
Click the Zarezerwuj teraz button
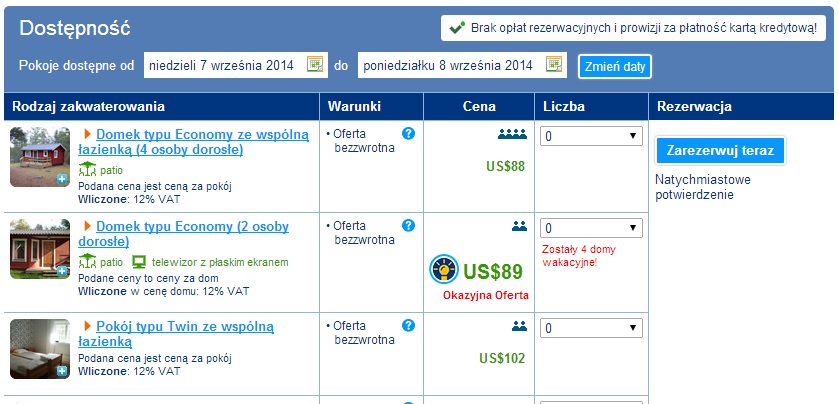pos(720,150)
